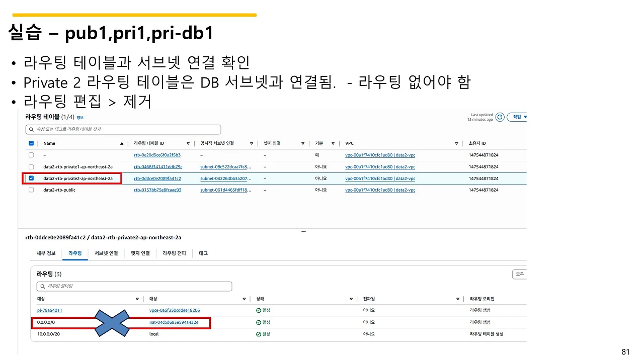Open the 작업 actions dropdown

tap(517, 117)
